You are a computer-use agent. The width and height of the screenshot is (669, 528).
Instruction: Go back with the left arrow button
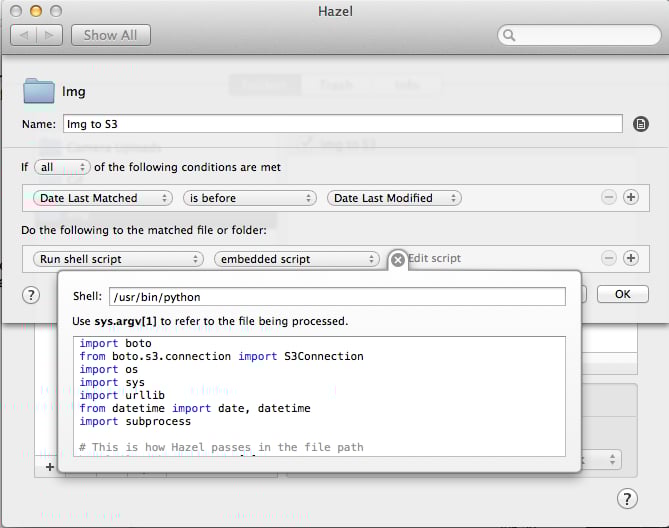24,35
